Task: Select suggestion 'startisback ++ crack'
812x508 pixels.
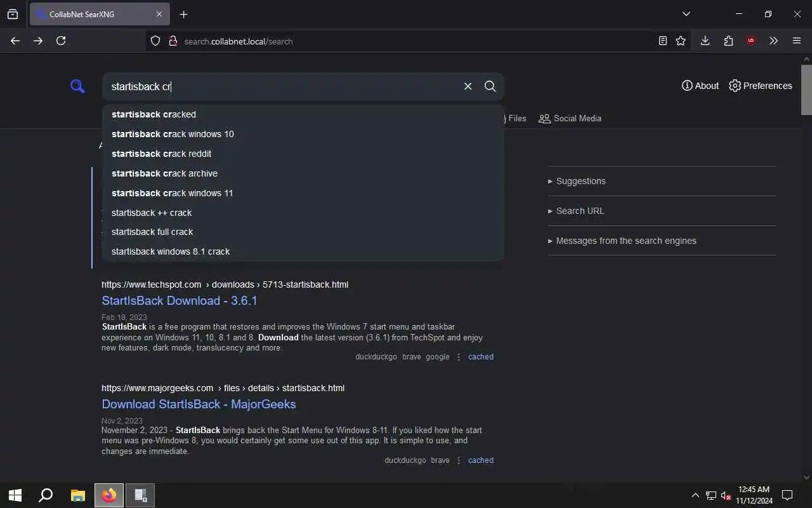Action: 303,213
